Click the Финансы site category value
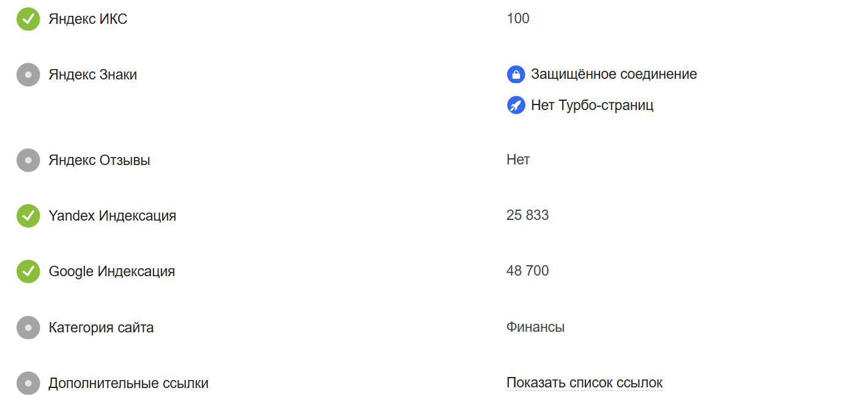This screenshot has width=868, height=410. pyautogui.click(x=535, y=327)
